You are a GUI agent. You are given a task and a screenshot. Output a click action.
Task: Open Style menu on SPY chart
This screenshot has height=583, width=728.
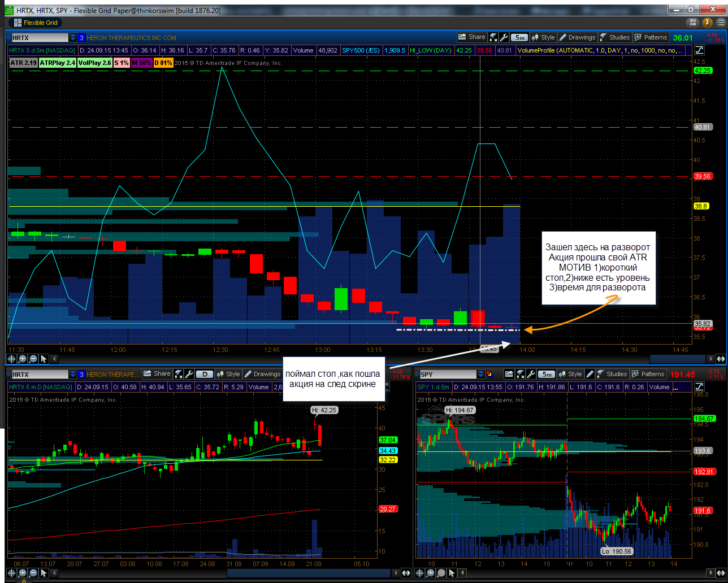(x=570, y=373)
